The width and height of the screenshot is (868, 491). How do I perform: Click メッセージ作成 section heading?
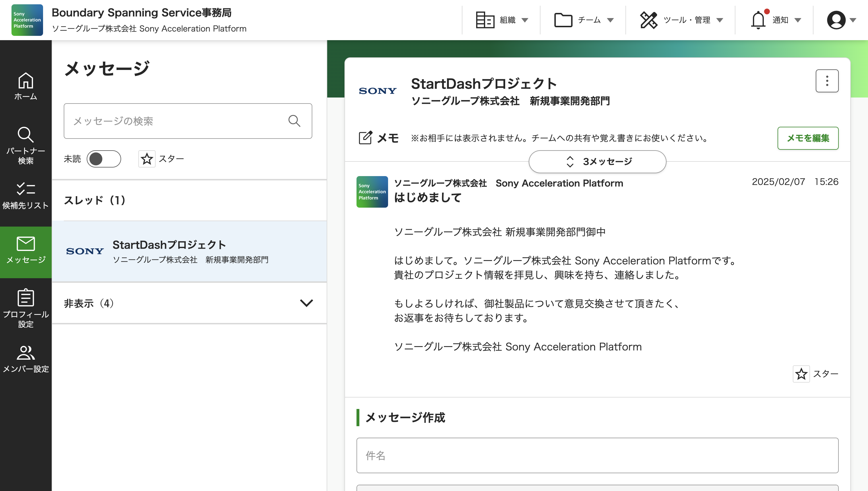point(405,418)
